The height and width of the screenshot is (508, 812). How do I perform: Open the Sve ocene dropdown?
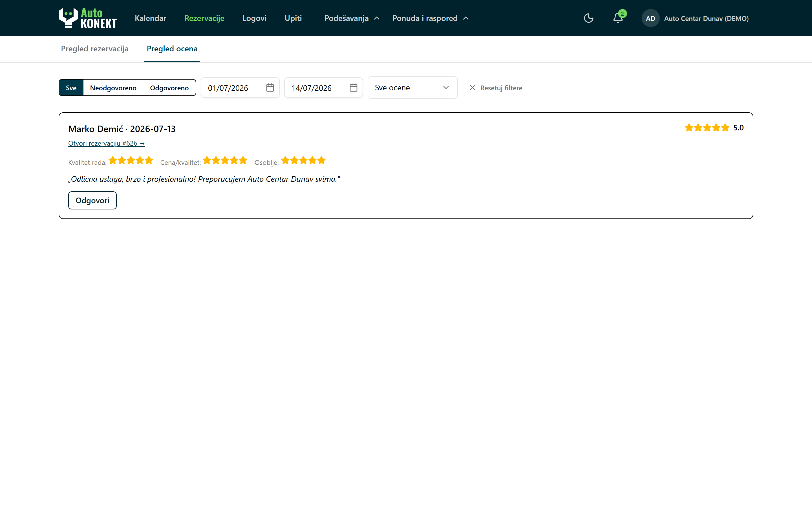click(412, 88)
